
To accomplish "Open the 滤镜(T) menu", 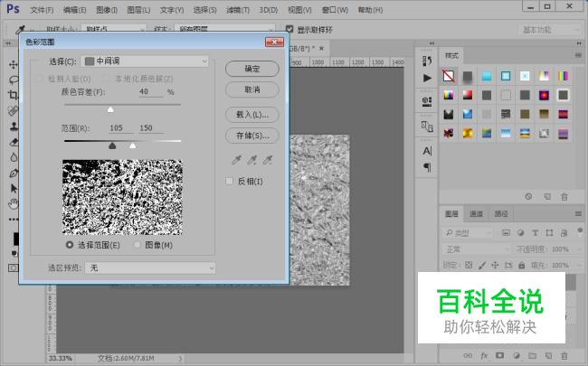I will [x=238, y=10].
